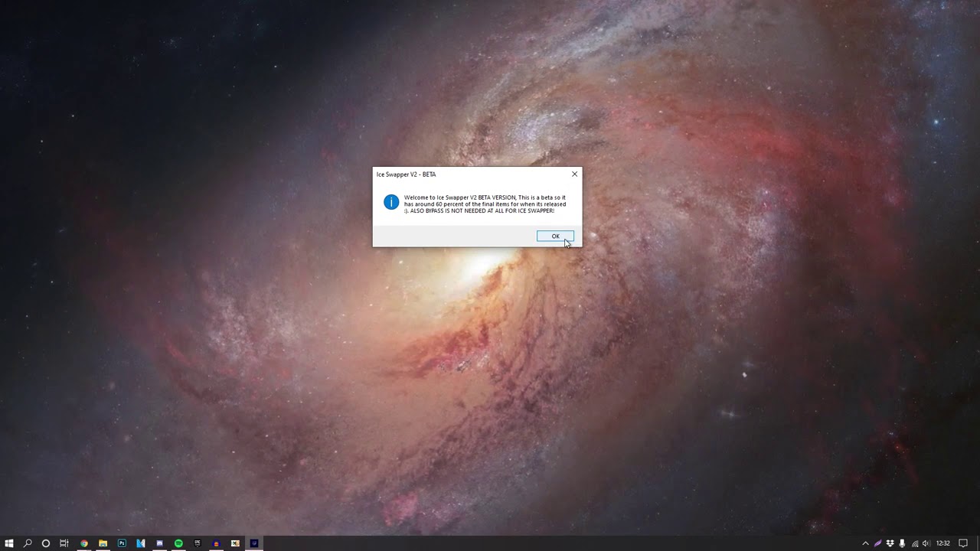Open the 12:32 clock

point(943,543)
